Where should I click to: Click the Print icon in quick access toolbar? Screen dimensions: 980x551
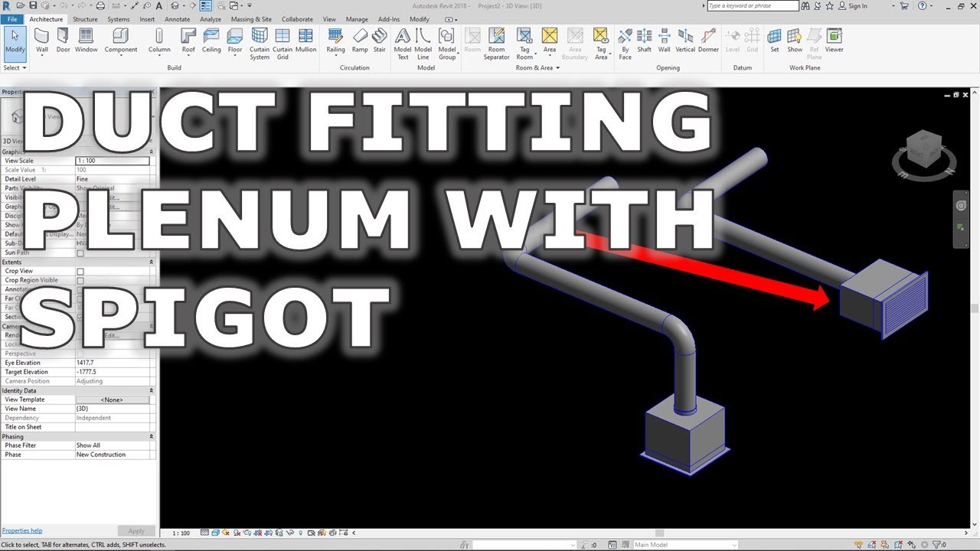pyautogui.click(x=100, y=6)
